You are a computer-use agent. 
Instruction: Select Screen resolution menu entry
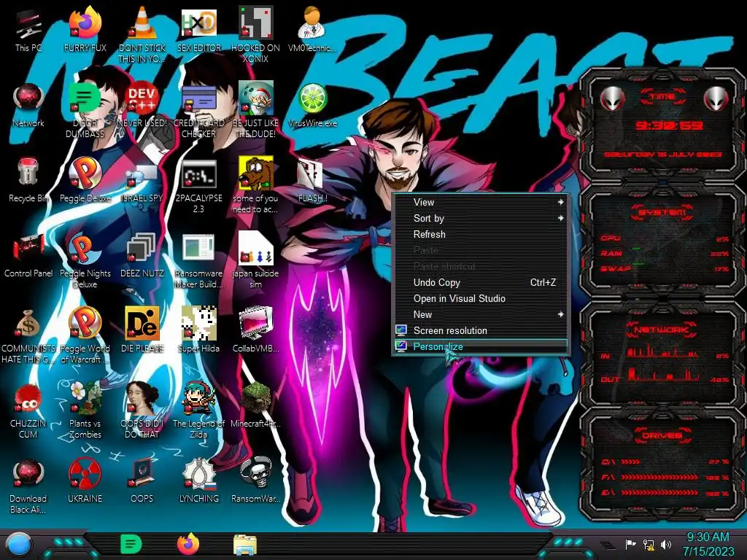point(481,330)
